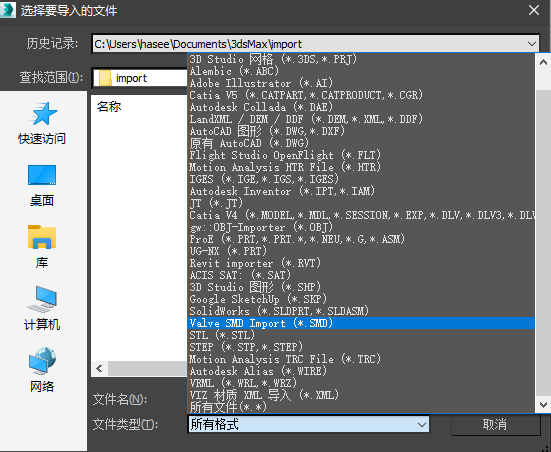Click format list scroll-down arrow
Screen dimensions: 551x452
tap(543, 405)
